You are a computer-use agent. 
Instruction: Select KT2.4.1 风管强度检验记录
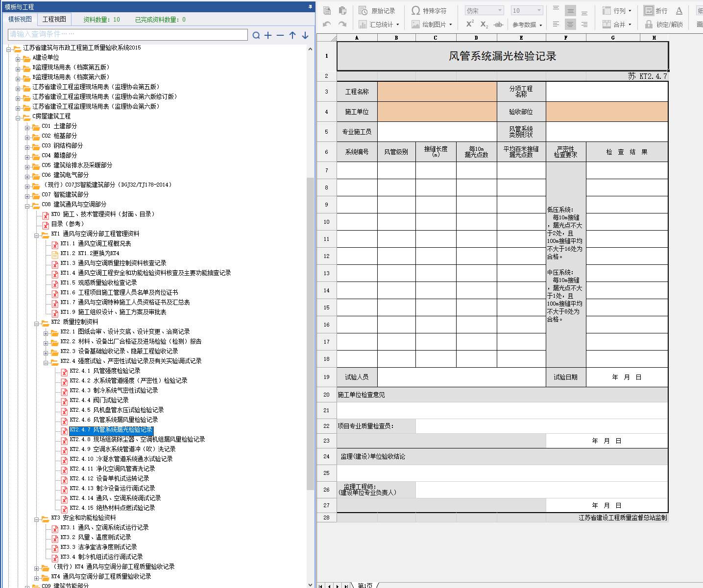(x=105, y=371)
